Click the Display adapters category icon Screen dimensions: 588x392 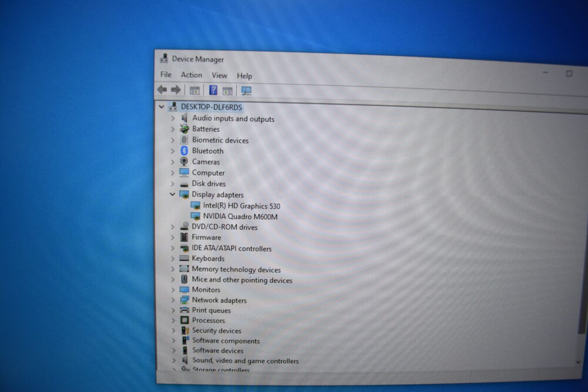(184, 194)
